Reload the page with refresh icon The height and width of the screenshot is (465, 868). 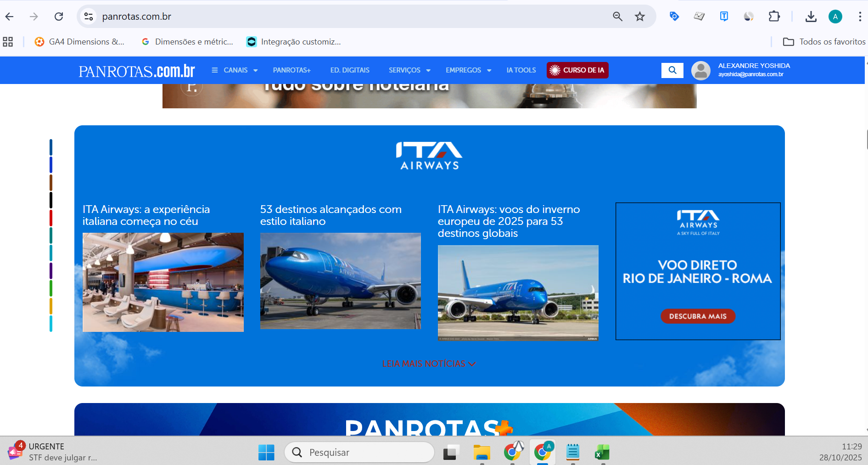click(x=59, y=17)
